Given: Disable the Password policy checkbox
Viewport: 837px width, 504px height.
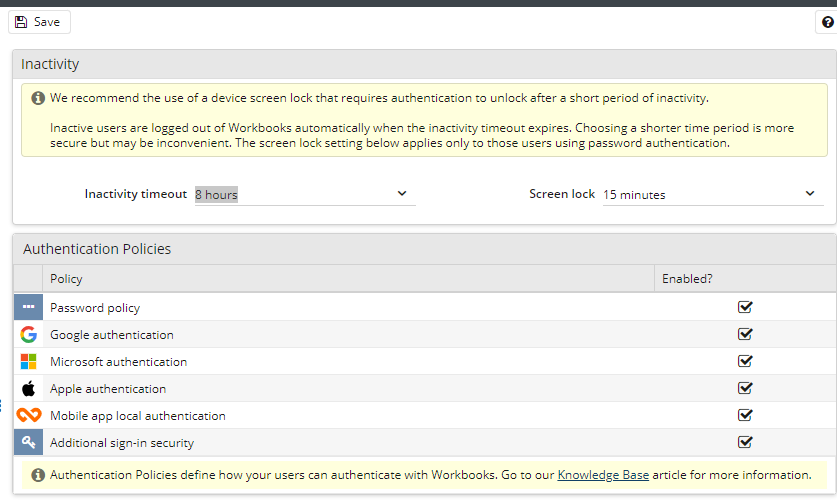Looking at the screenshot, I should 745,307.
